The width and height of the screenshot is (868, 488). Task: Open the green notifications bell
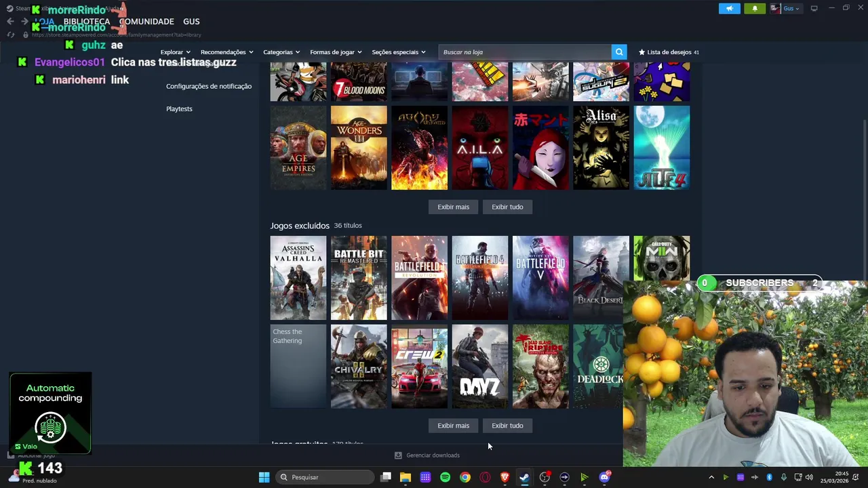click(x=755, y=8)
